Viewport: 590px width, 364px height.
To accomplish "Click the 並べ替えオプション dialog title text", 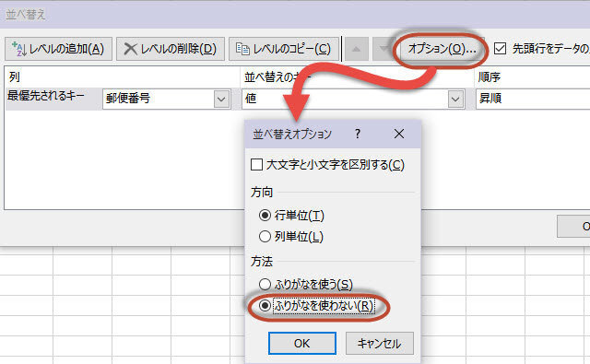I will tap(292, 135).
